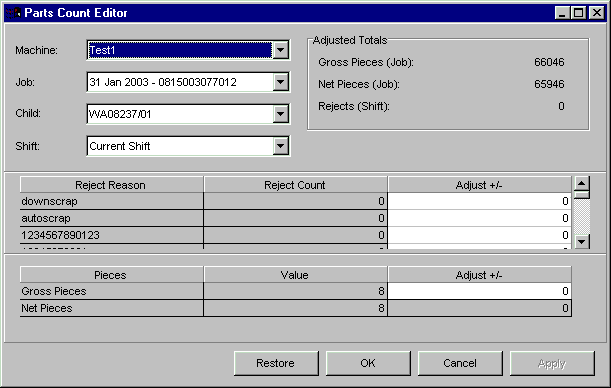Click the Cancel button
The width and height of the screenshot is (611, 388).
460,363
